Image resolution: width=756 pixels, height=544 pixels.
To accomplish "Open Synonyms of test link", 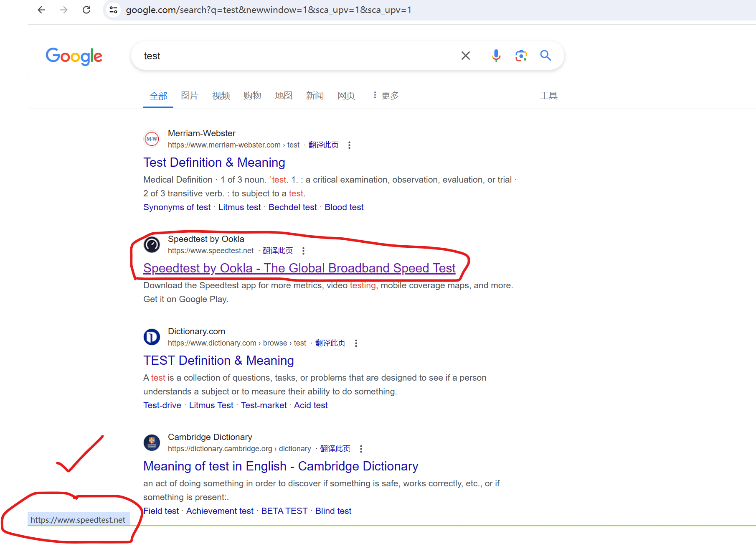I will 177,207.
